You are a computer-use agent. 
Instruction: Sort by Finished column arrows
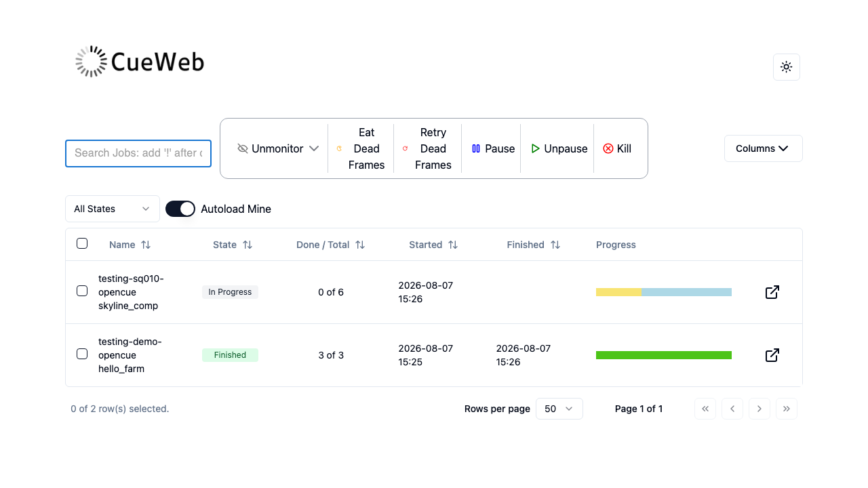pos(555,245)
